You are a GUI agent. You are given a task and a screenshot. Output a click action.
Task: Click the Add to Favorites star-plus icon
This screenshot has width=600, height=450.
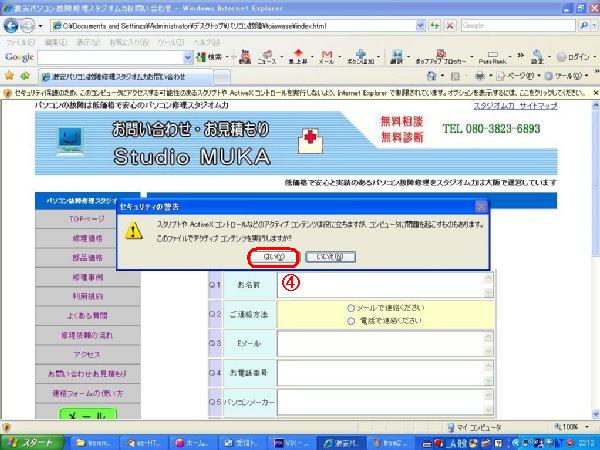(25, 76)
